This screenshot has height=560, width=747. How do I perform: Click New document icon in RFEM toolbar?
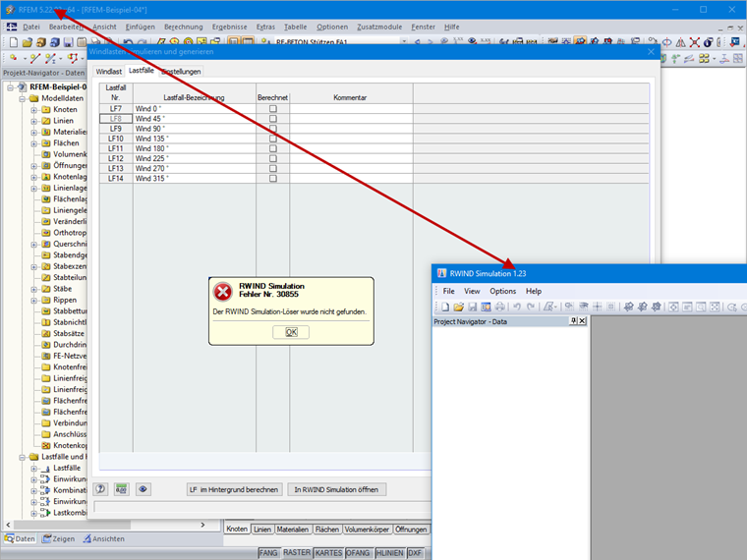point(14,42)
